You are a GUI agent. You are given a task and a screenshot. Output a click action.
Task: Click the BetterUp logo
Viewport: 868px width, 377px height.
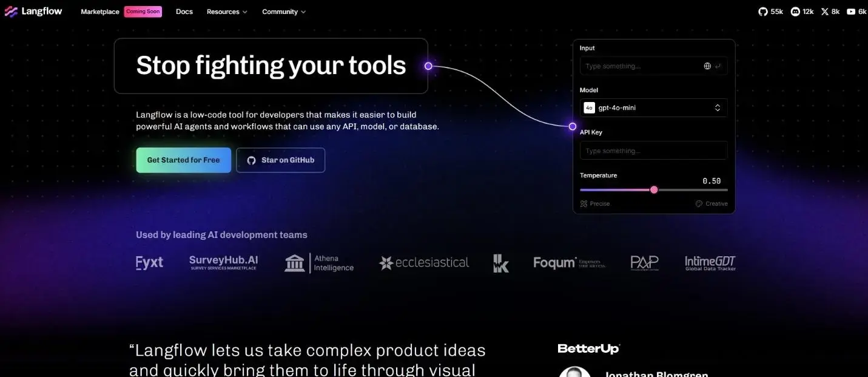[x=588, y=348]
